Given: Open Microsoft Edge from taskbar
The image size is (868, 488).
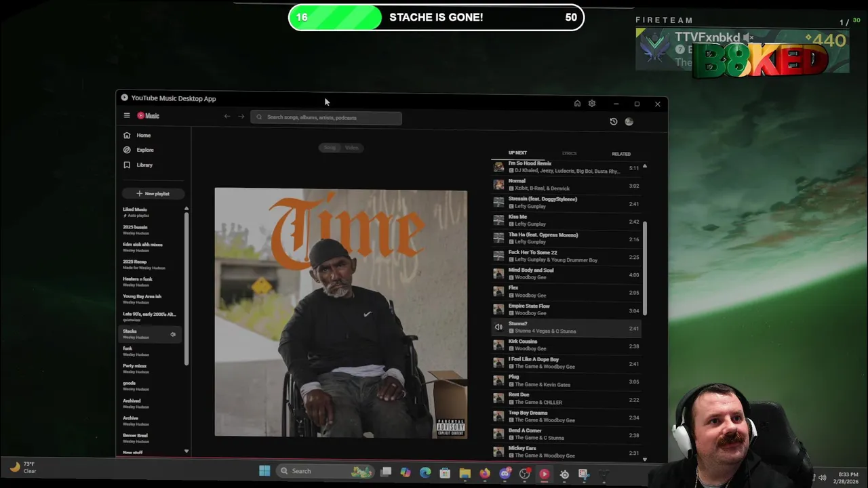Looking at the screenshot, I should click(425, 472).
